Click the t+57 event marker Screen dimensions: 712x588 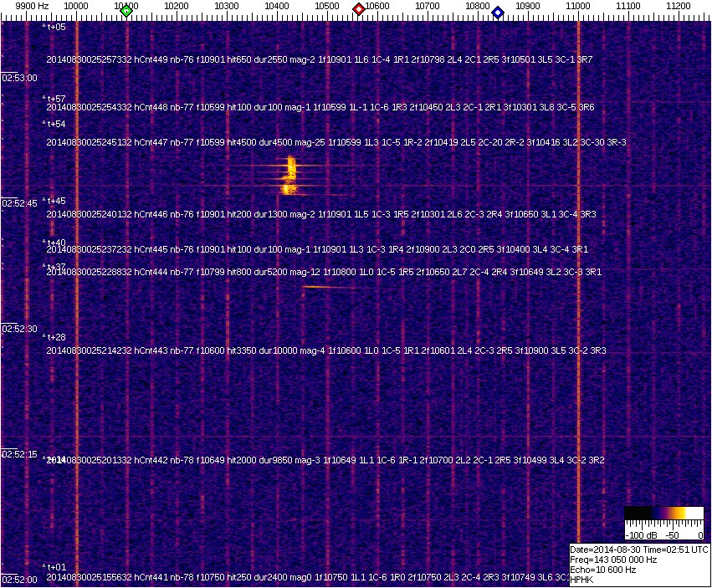tap(57, 99)
